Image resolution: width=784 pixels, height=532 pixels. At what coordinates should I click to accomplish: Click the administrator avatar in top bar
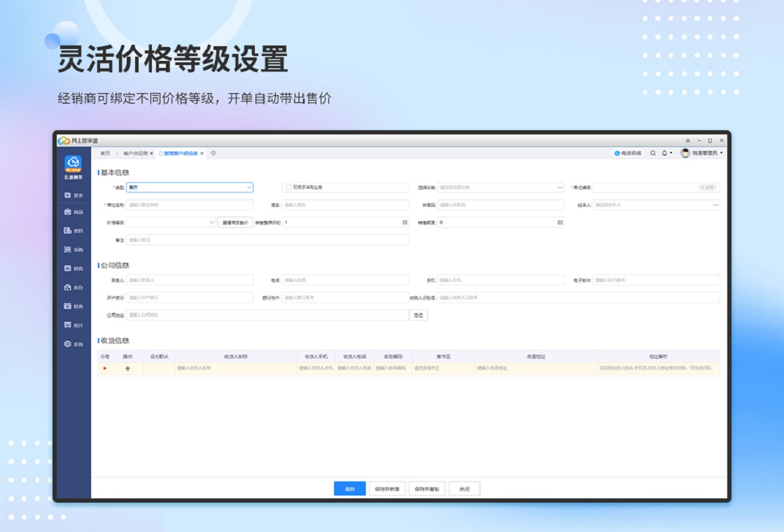pos(685,153)
